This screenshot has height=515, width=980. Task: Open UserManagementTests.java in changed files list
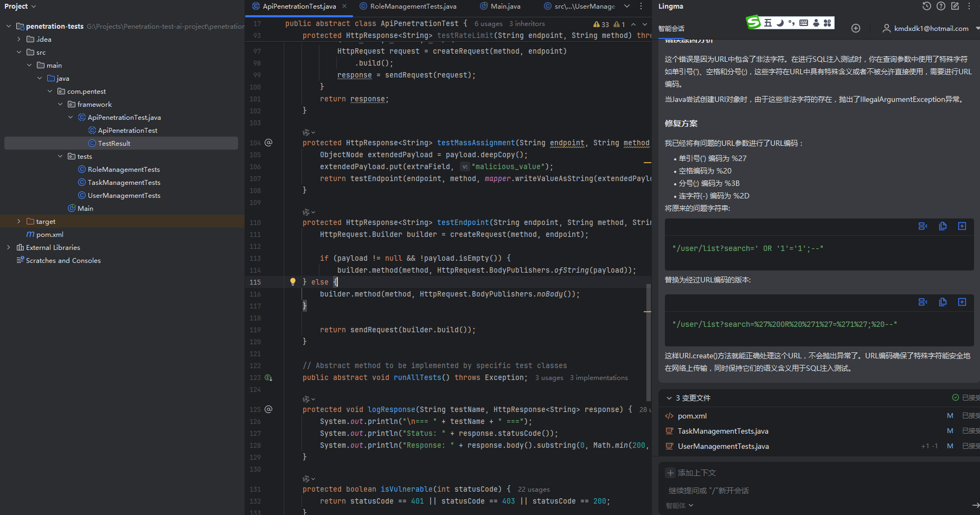coord(723,446)
